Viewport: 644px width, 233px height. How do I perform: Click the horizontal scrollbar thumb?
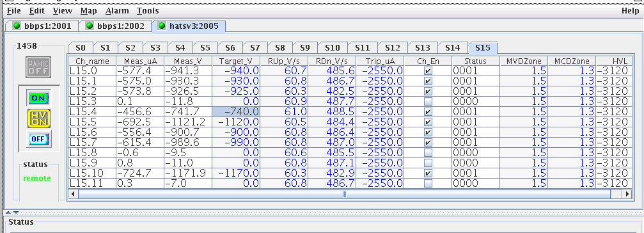344,194
